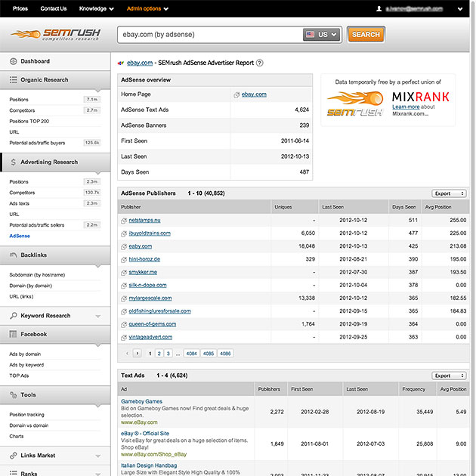
Task: Click the orange SEARCH button
Action: click(x=366, y=34)
